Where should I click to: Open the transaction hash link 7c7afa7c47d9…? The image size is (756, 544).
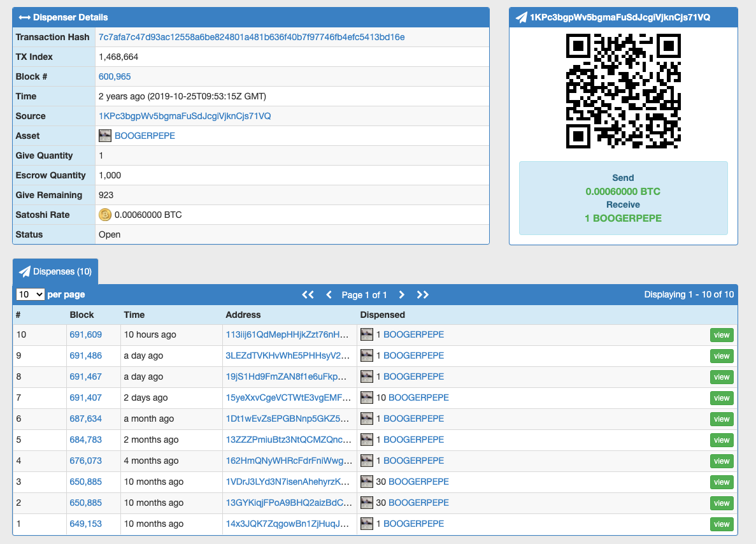tap(251, 37)
